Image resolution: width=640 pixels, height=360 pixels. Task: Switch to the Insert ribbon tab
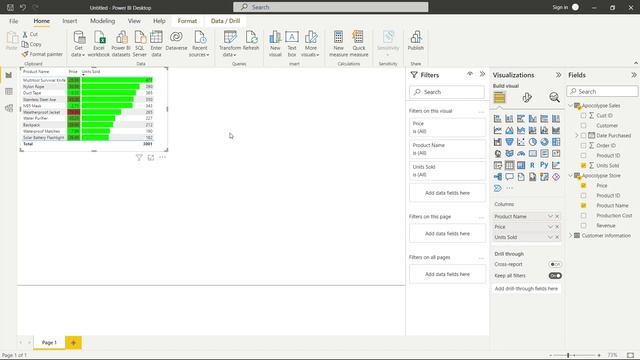[70, 21]
